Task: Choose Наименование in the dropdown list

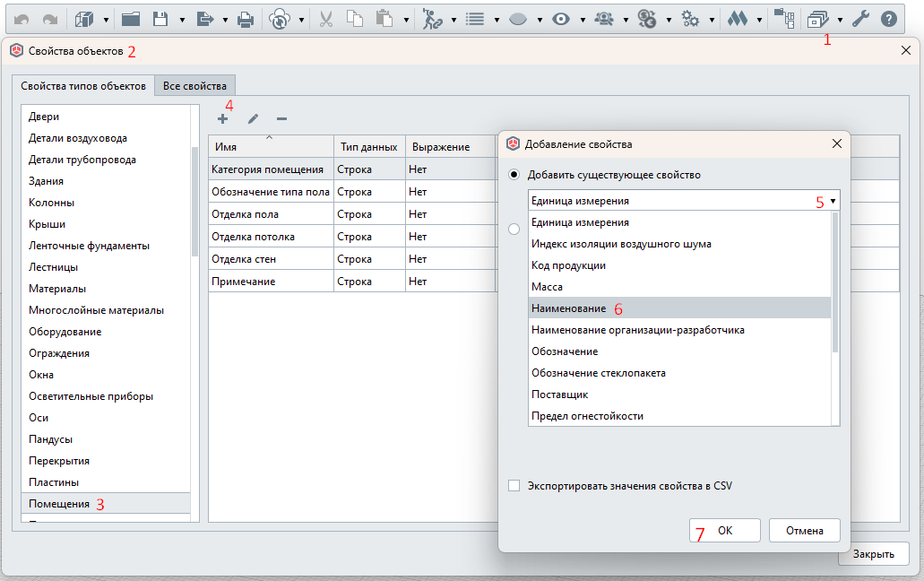Action: coord(679,308)
